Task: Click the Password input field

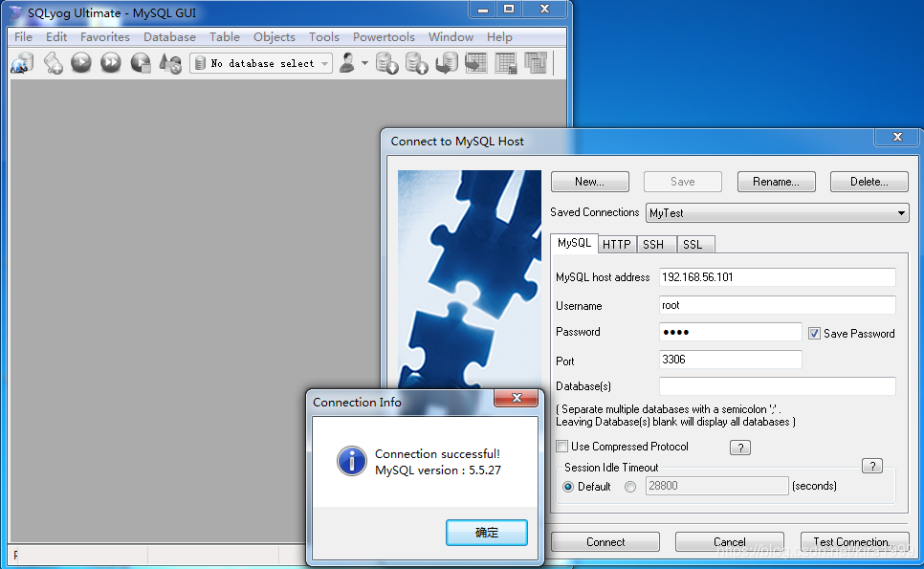Action: 730,332
